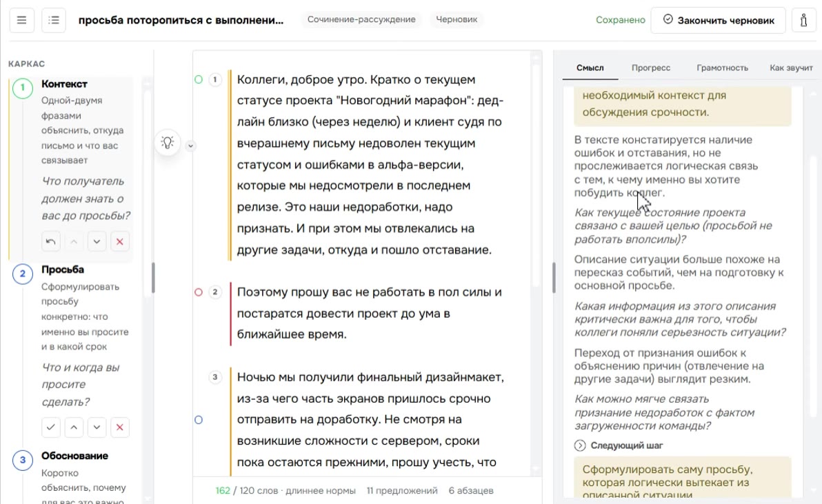This screenshot has height=504, width=822.
Task: Click the question Что и когда вы просите
Action: tap(81, 385)
